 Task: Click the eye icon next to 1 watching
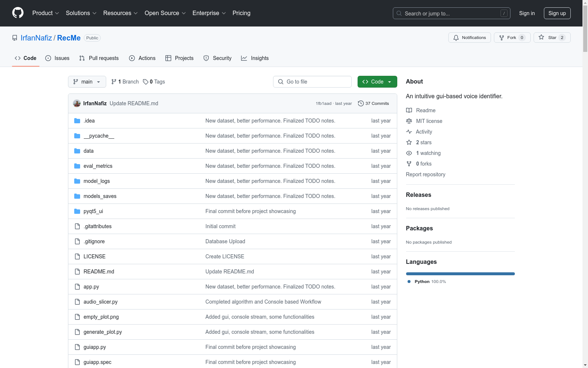coord(409,153)
